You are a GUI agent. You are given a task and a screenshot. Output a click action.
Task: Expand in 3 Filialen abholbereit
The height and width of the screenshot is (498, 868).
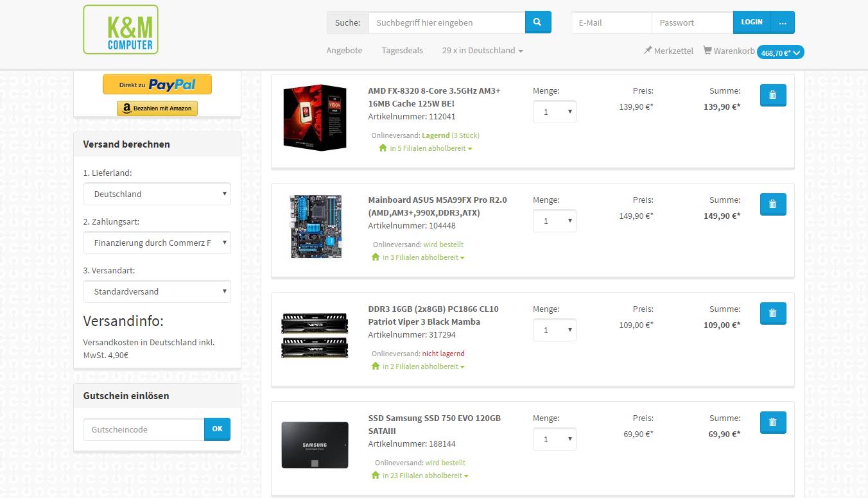424,257
